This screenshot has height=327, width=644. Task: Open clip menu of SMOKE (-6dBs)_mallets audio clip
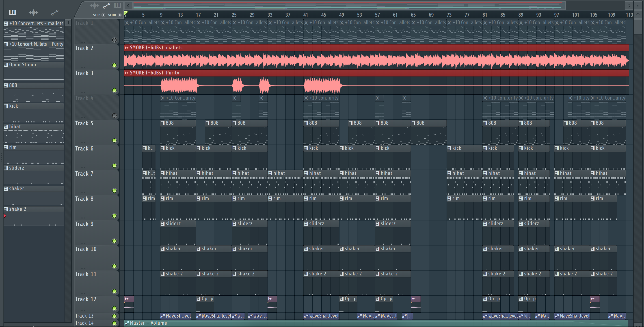tap(127, 48)
